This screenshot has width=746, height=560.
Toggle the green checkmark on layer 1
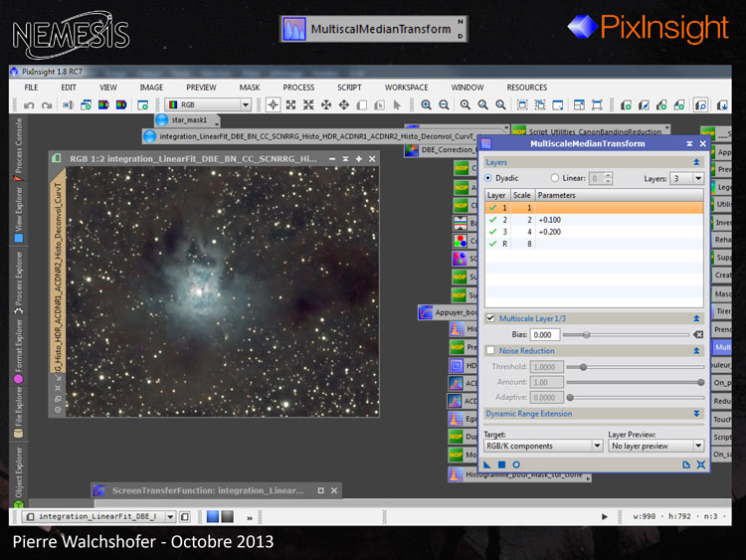pyautogui.click(x=493, y=208)
